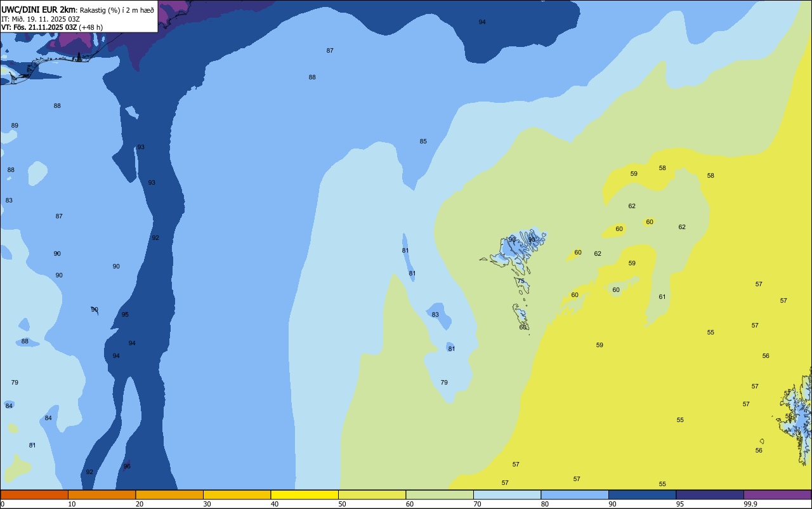Click the 90–95 dark blue legend swatch

coord(642,494)
